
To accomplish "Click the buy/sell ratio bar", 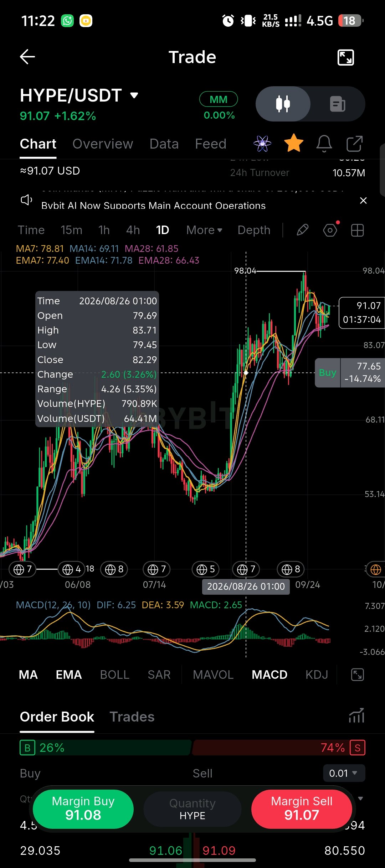I will tap(192, 748).
